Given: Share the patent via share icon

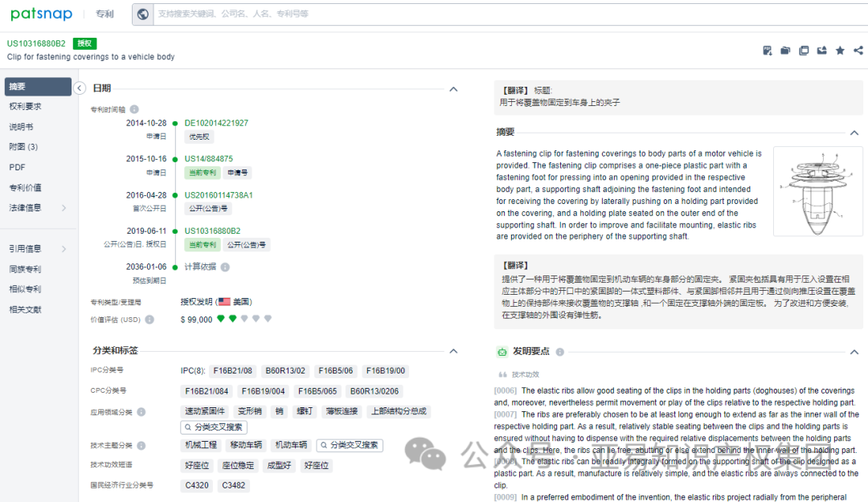Looking at the screenshot, I should click(858, 50).
